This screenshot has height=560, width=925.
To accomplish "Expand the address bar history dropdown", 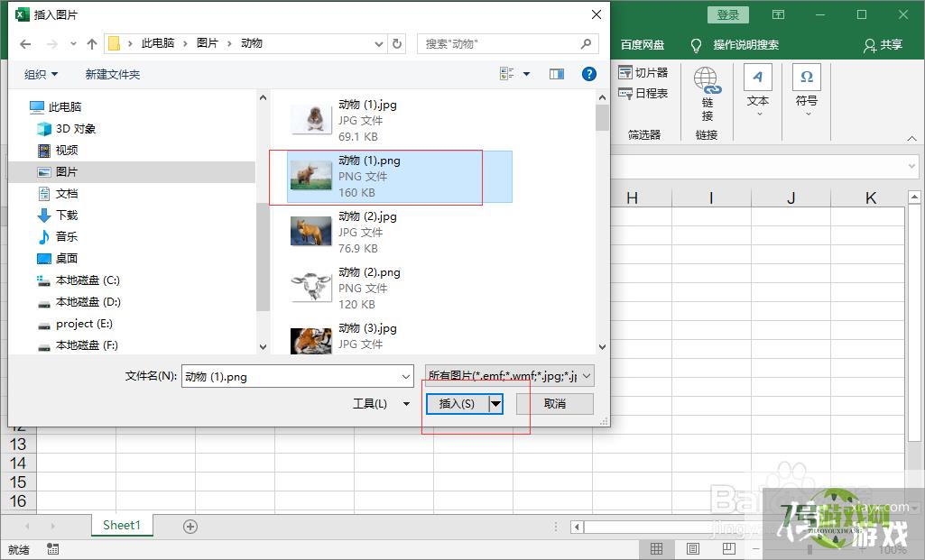I will [379, 43].
